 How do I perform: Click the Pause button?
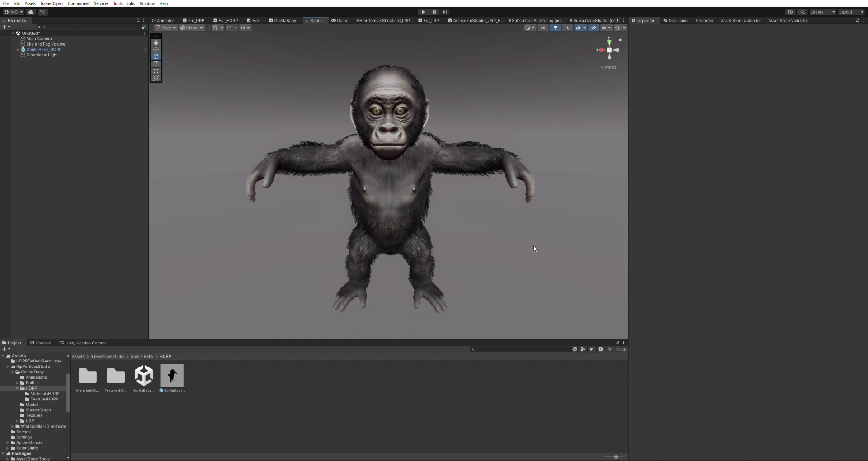click(x=434, y=12)
